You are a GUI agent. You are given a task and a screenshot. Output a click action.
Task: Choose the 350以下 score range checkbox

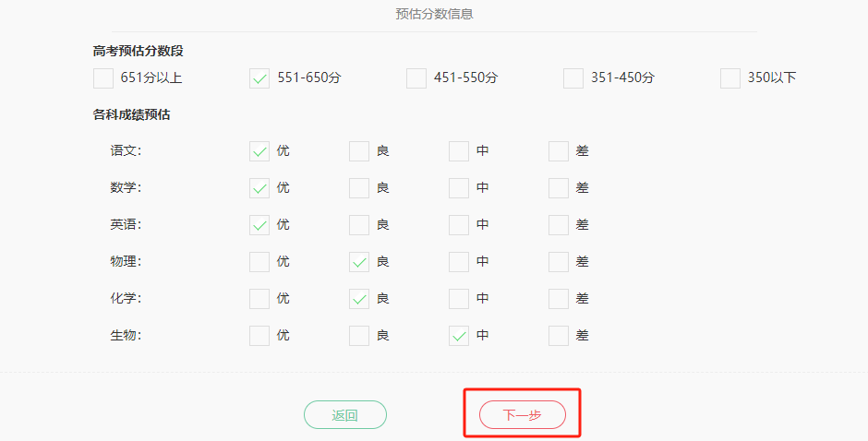(730, 78)
